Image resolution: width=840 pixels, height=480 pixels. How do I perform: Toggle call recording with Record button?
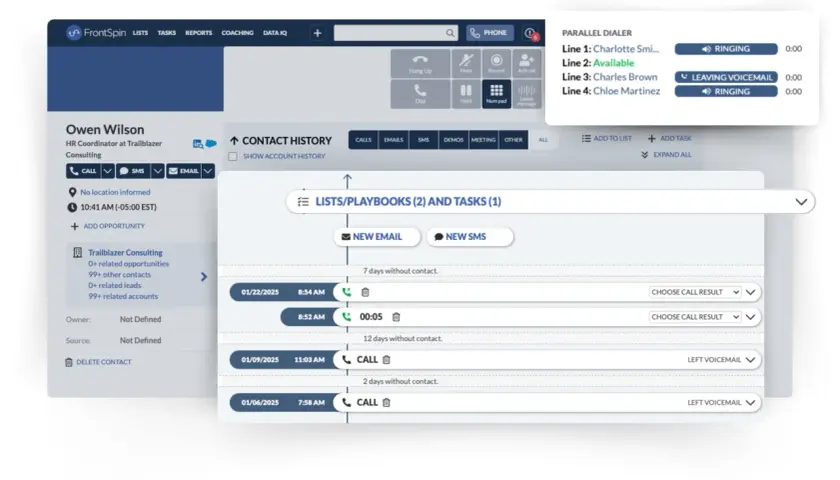tap(497, 64)
